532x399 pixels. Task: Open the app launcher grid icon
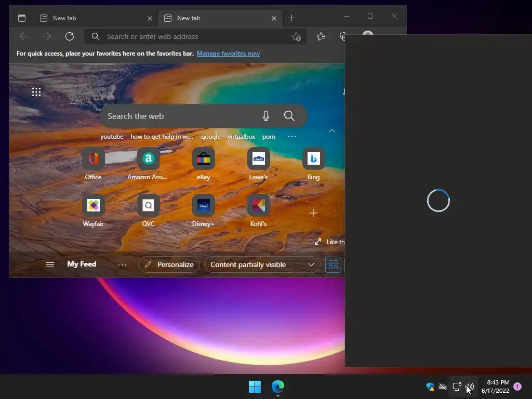point(36,92)
